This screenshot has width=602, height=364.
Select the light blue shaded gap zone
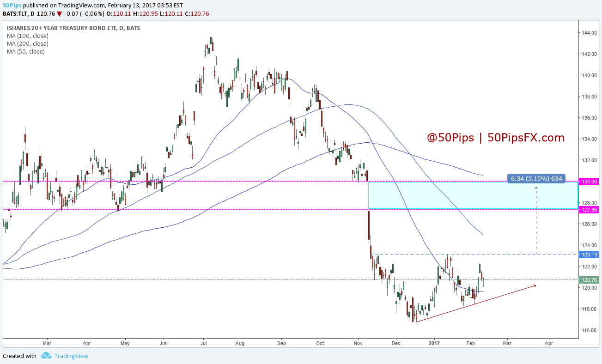click(473, 195)
